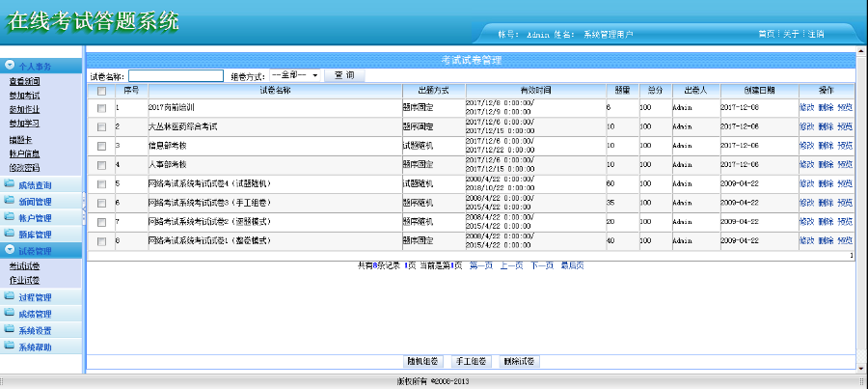Check the box for 网络考试系统考试试卷3

pyautogui.click(x=101, y=203)
